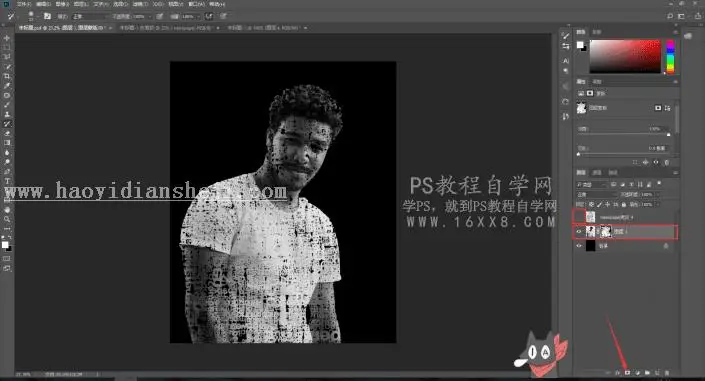
Task: Hide the black background layer
Action: point(579,246)
